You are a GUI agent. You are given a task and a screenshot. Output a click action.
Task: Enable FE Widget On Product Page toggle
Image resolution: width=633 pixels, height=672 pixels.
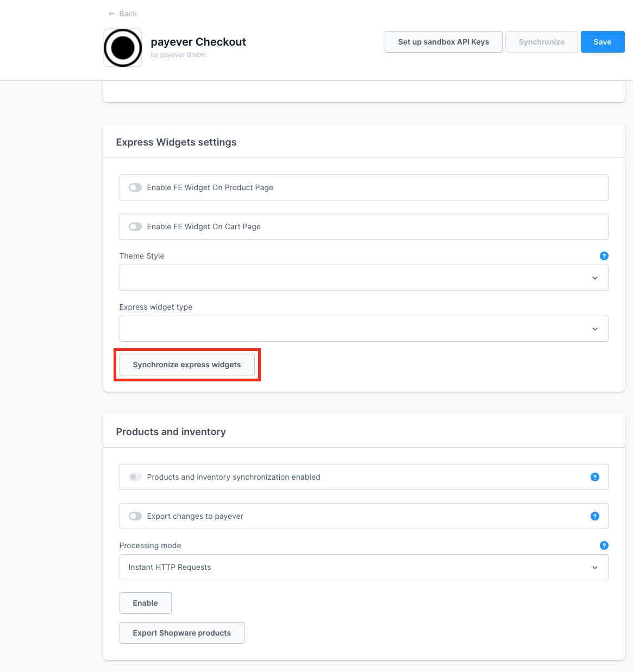point(135,187)
